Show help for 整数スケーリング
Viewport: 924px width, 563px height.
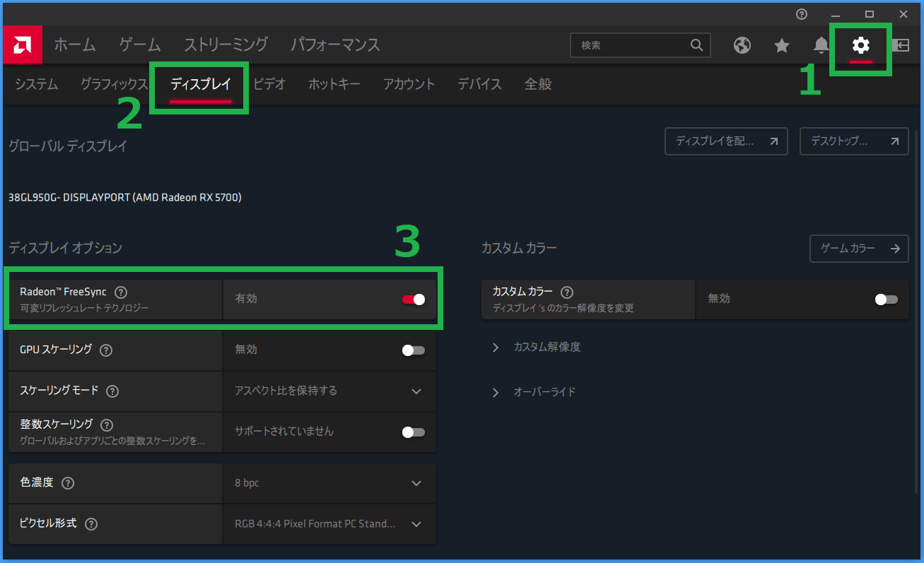point(107,425)
